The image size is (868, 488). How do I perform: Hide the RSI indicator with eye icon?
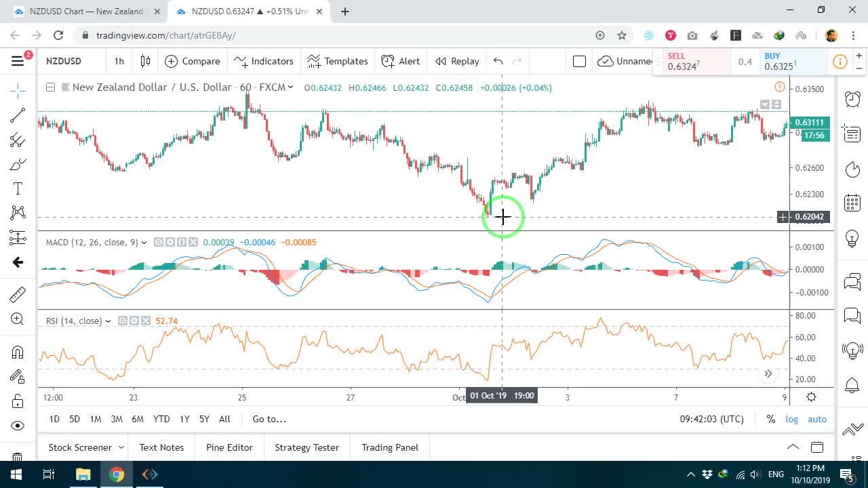(x=123, y=321)
